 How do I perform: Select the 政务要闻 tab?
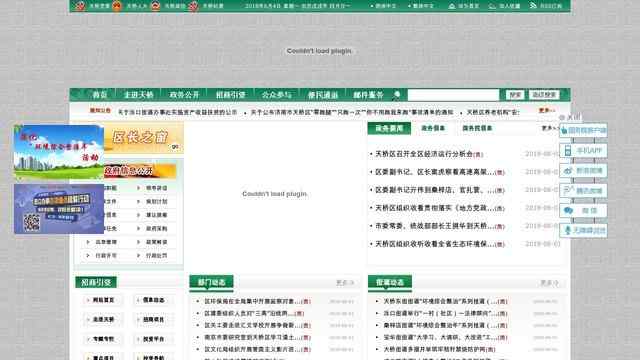[x=389, y=128]
